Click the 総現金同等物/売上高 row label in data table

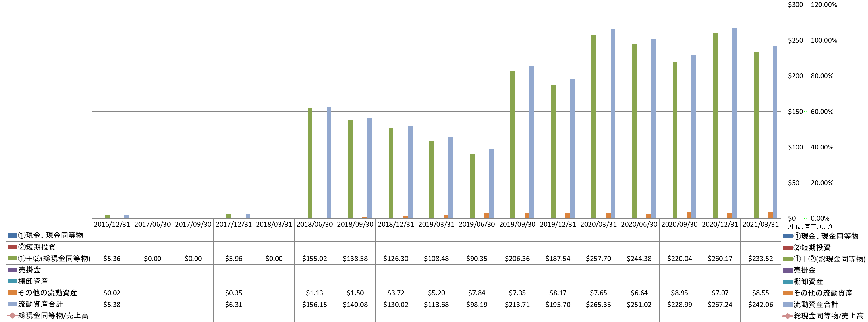pos(53,316)
